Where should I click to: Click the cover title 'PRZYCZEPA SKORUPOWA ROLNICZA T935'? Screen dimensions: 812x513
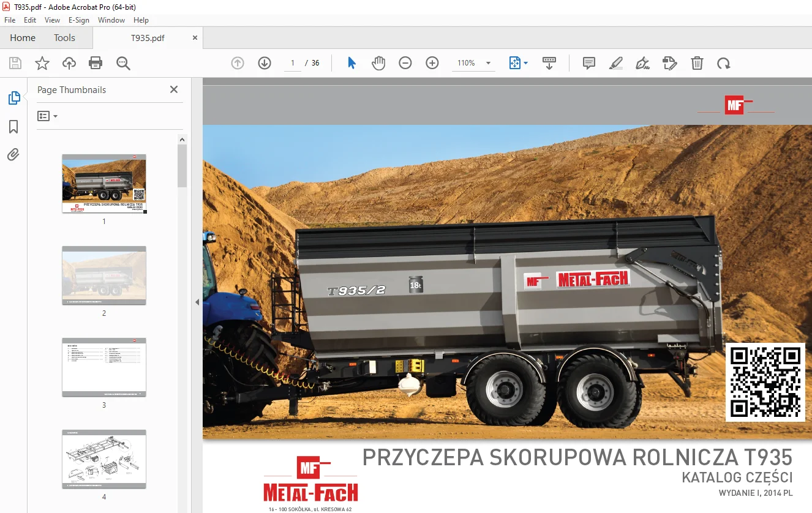tap(577, 457)
